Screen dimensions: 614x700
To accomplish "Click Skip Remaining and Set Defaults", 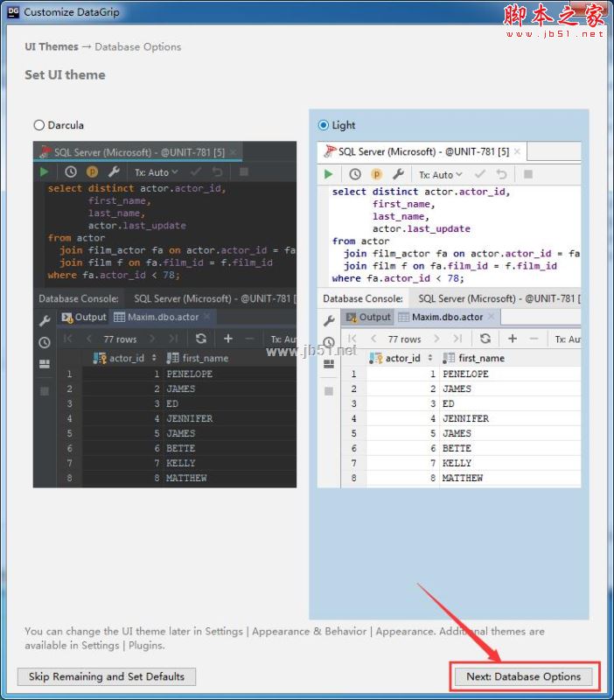I will 107,676.
